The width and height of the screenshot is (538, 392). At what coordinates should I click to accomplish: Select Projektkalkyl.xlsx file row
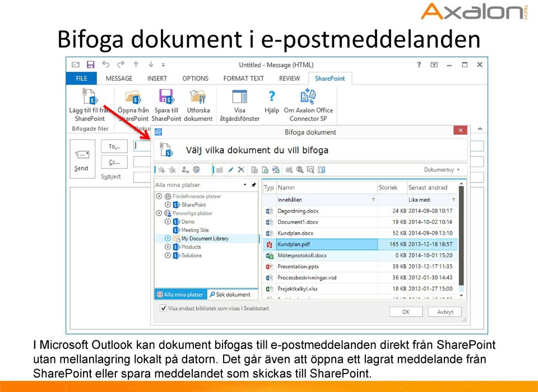pos(360,288)
